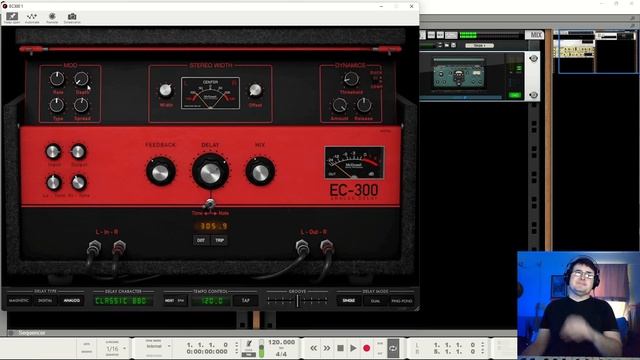Screen dimensions: 640x360
Task: Click the lower eye icon in rack
Action: pos(533,95)
